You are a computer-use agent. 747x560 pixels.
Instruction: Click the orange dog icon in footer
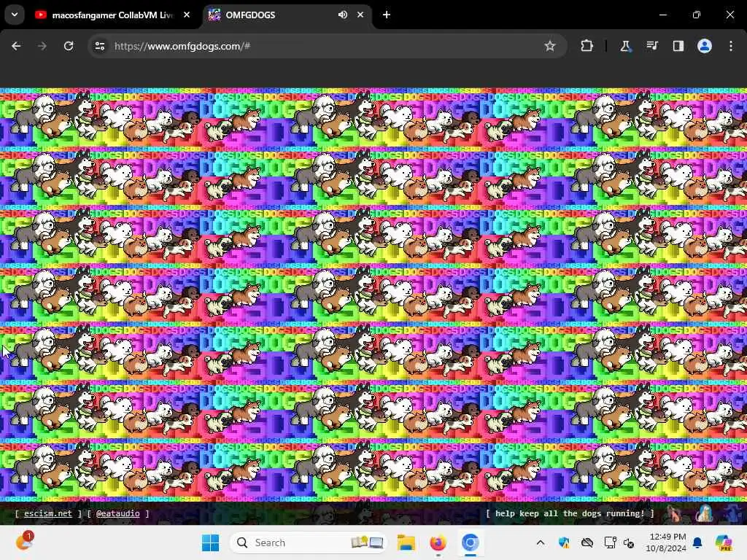675,513
